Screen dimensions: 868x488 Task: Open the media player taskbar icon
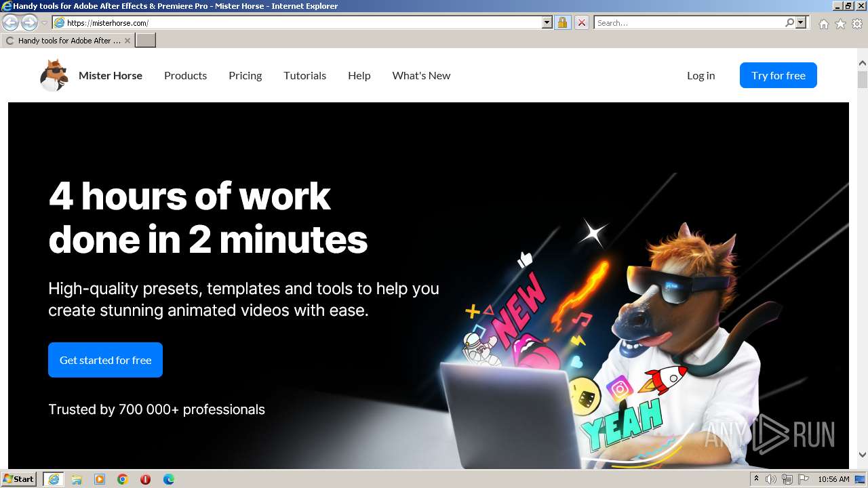point(100,479)
